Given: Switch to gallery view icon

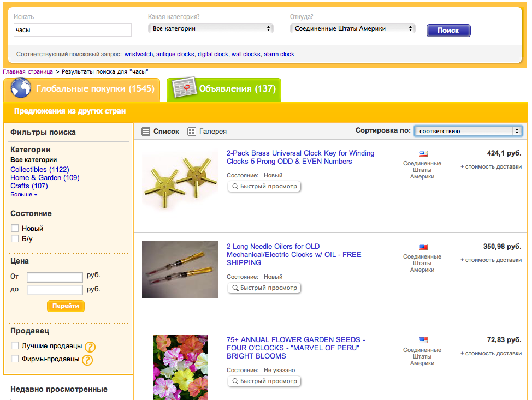Looking at the screenshot, I should [191, 132].
